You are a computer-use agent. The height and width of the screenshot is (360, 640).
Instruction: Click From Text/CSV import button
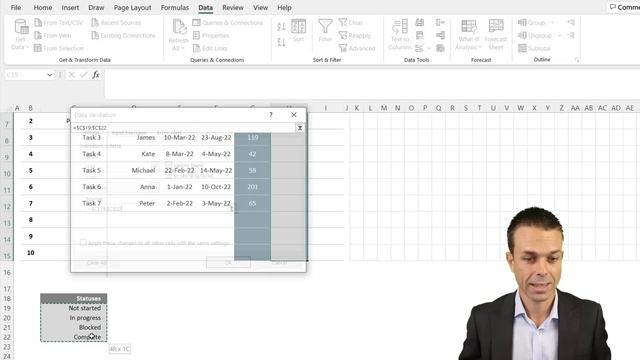(x=58, y=22)
